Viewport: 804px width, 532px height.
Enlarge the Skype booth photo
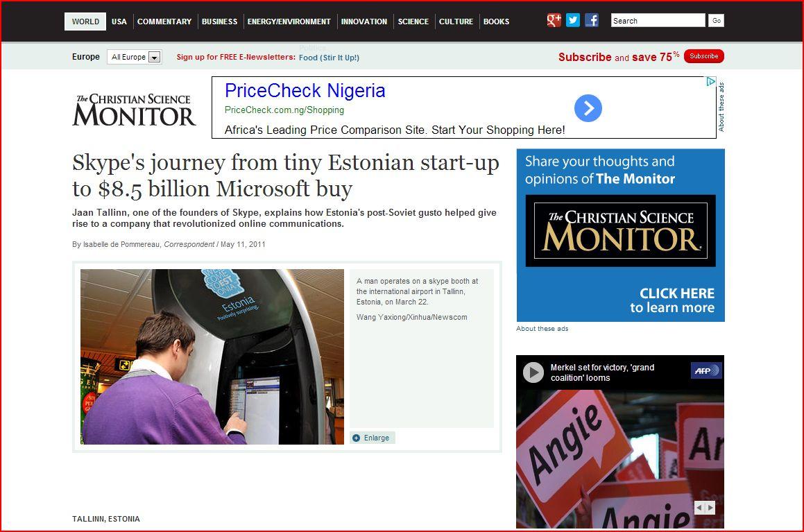pyautogui.click(x=373, y=438)
